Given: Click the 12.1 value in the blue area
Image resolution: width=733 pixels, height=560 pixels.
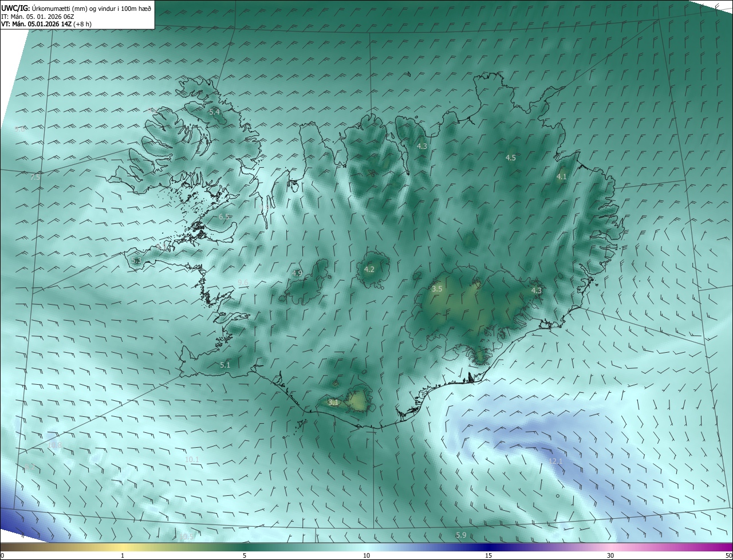Looking at the screenshot, I should coord(556,461).
